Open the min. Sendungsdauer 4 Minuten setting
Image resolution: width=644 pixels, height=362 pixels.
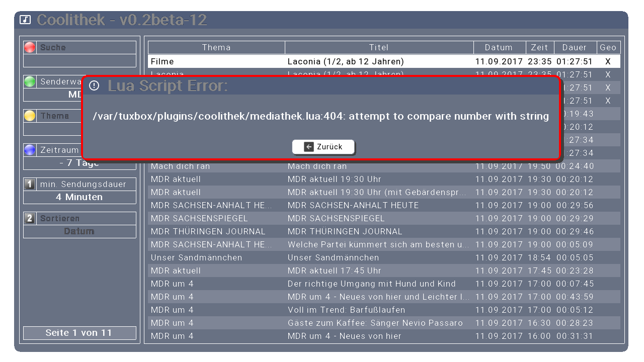(79, 197)
